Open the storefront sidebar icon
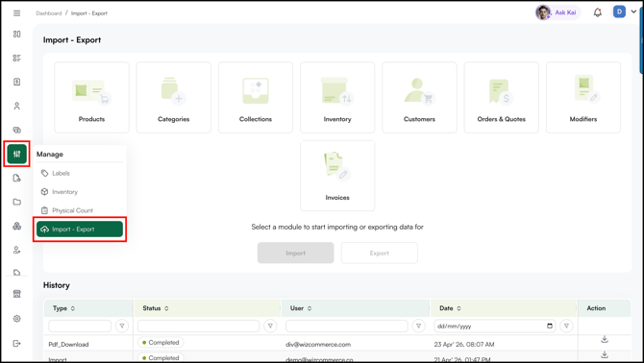644x363 pixels. [17, 294]
